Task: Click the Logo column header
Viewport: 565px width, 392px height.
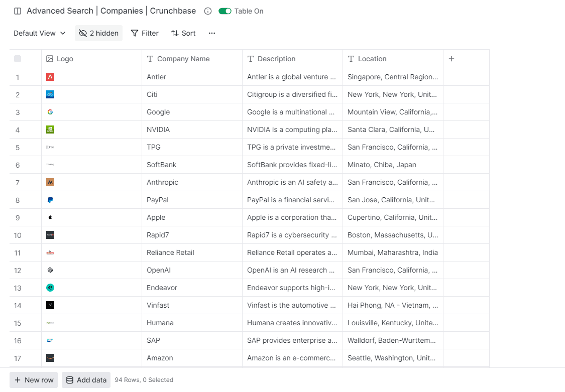Action: [91, 59]
